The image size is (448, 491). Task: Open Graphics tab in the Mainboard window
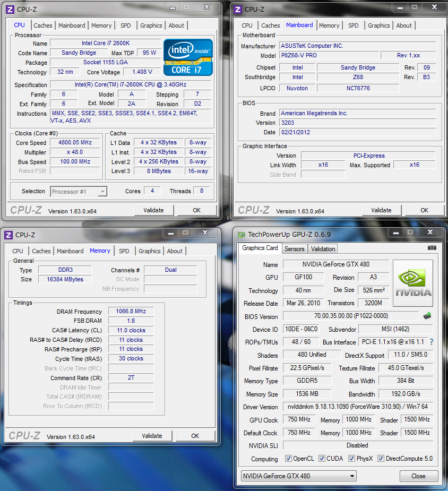point(379,25)
